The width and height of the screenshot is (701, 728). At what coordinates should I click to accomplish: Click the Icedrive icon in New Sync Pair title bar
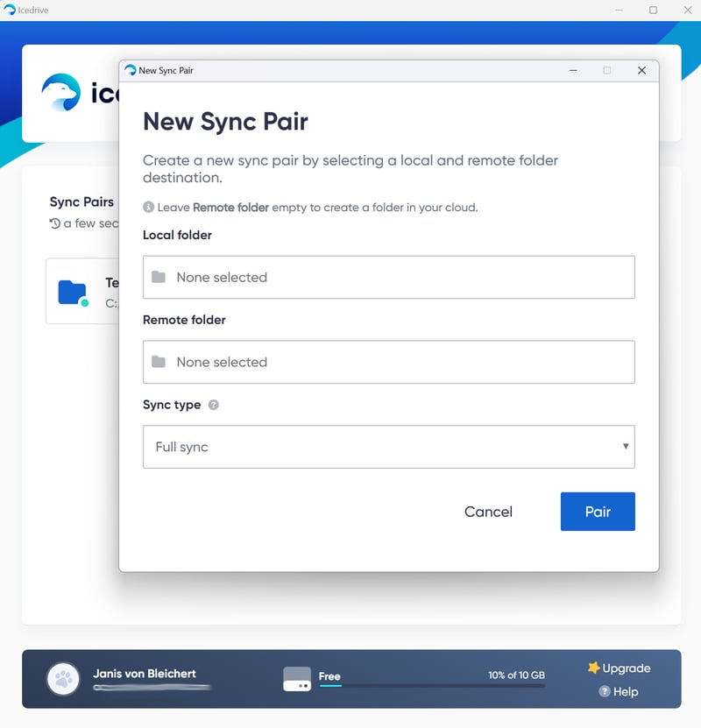pos(131,70)
